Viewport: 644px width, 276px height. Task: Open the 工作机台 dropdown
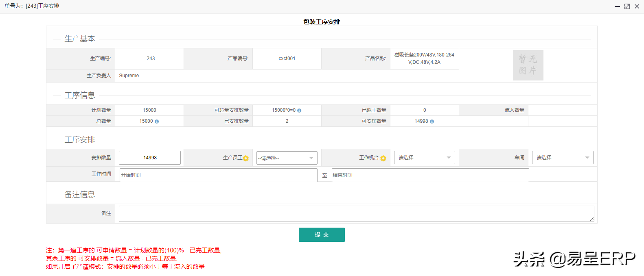click(x=424, y=158)
